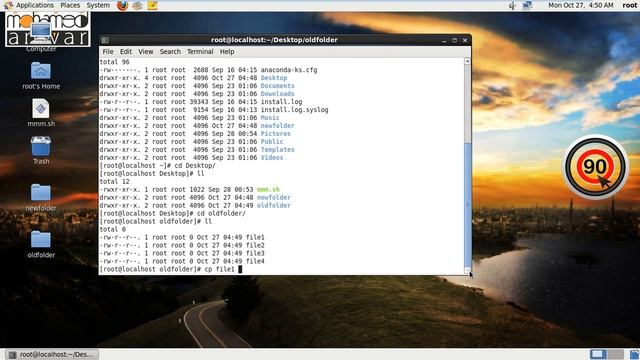Select the oldfolder desktop folder
The height and width of the screenshot is (360, 640).
click(41, 239)
